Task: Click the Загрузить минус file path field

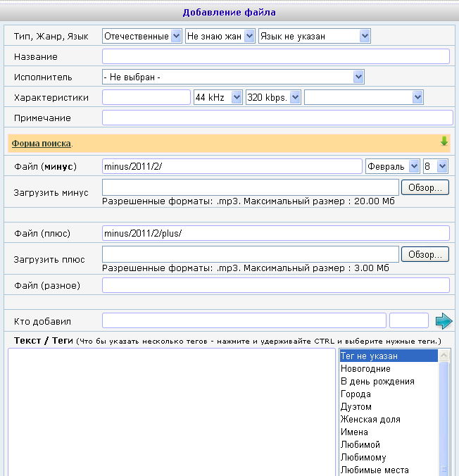Action: 251,187
